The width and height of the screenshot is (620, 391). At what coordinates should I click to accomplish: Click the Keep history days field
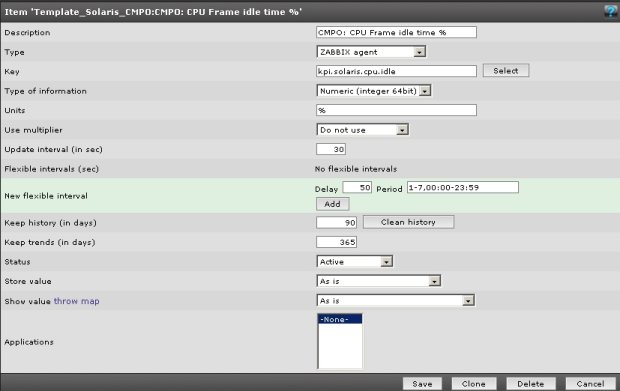tap(336, 223)
